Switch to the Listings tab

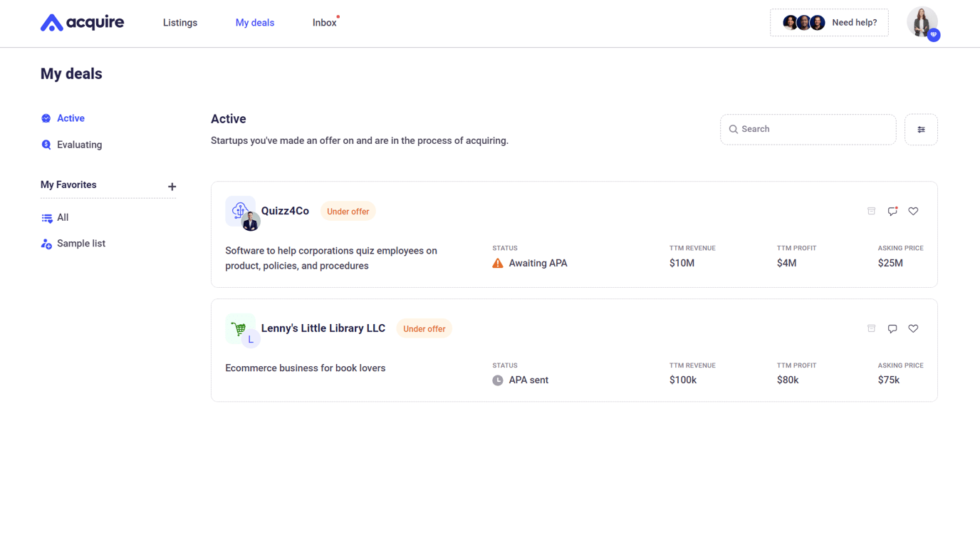point(179,22)
